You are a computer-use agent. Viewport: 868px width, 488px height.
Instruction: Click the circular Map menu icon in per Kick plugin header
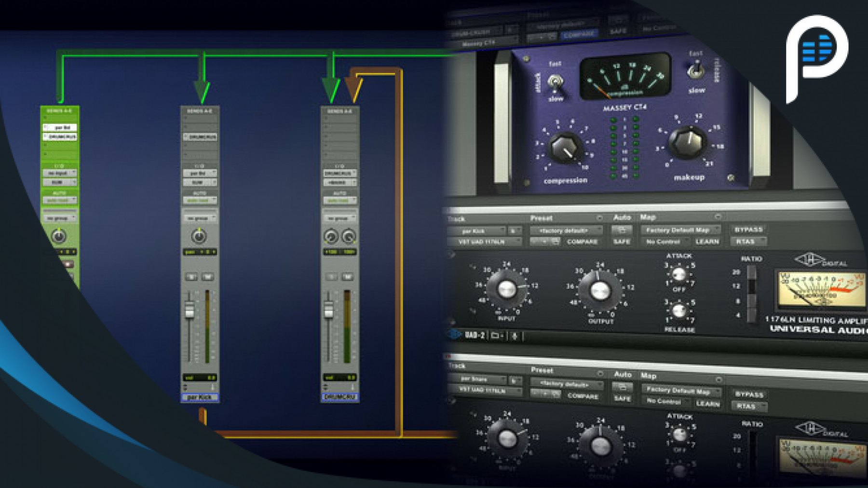tap(718, 217)
